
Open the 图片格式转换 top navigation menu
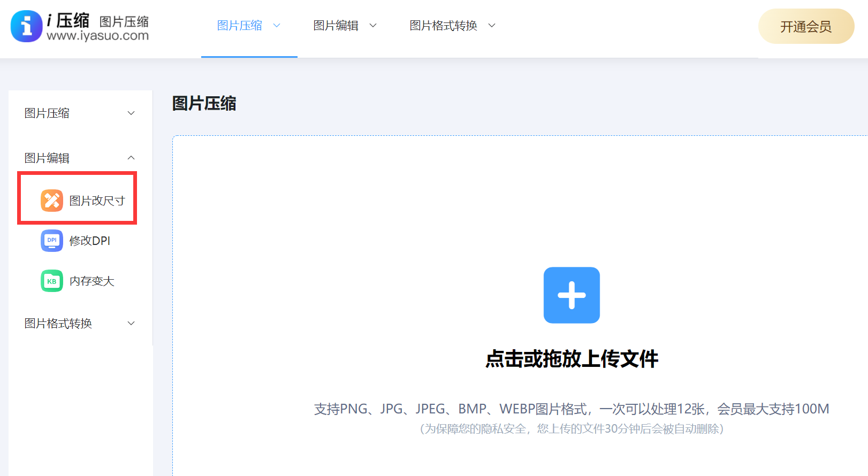(x=443, y=26)
